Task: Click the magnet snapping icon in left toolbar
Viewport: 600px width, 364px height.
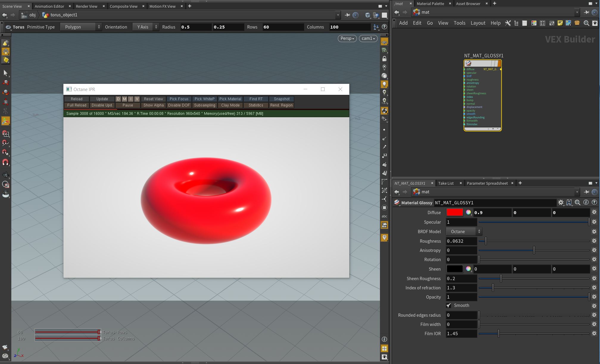Action: click(x=5, y=162)
